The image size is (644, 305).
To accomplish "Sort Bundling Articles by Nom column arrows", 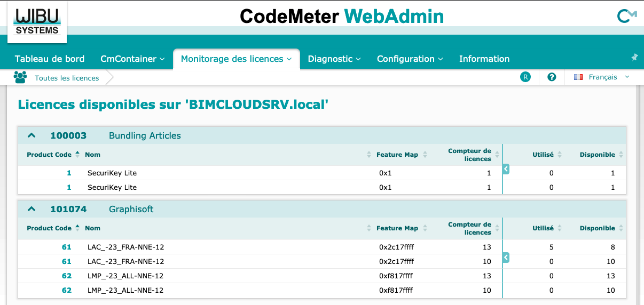I will pyautogui.click(x=369, y=155).
